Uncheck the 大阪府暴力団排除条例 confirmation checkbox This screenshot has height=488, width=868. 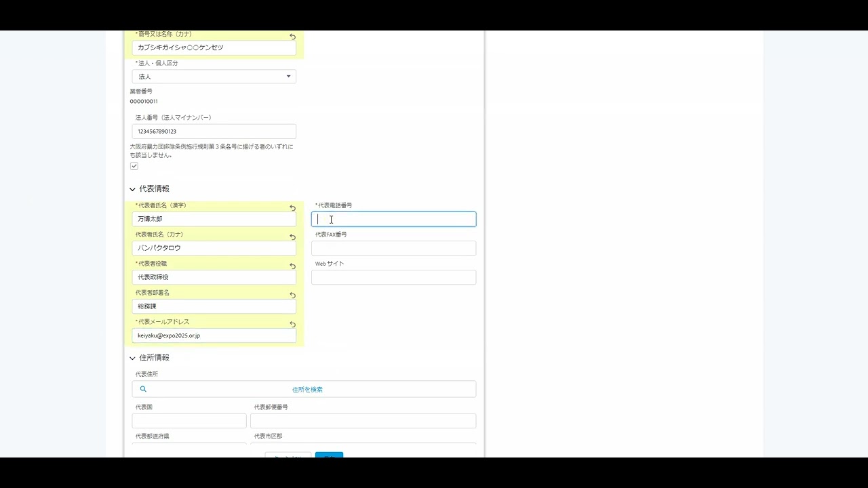pos(134,166)
